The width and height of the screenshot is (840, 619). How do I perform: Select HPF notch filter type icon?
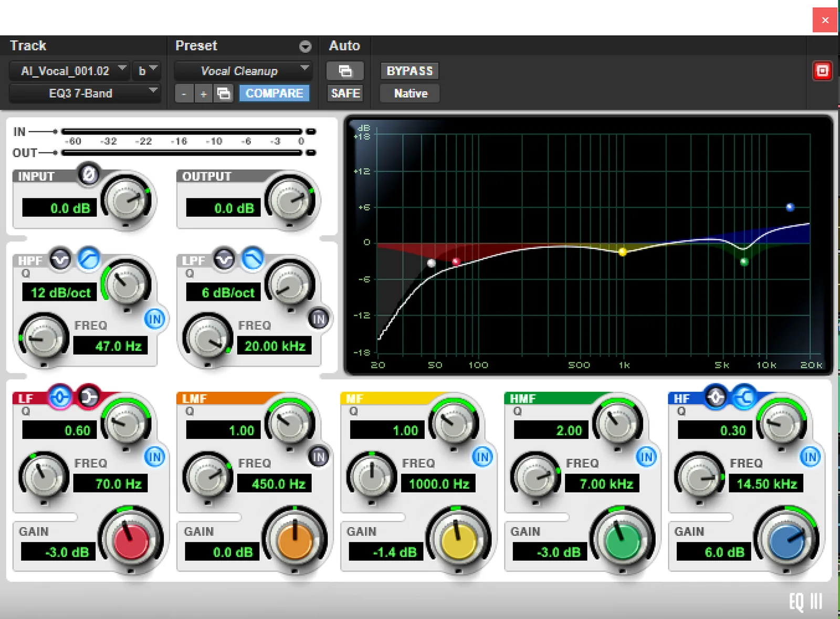(x=60, y=259)
